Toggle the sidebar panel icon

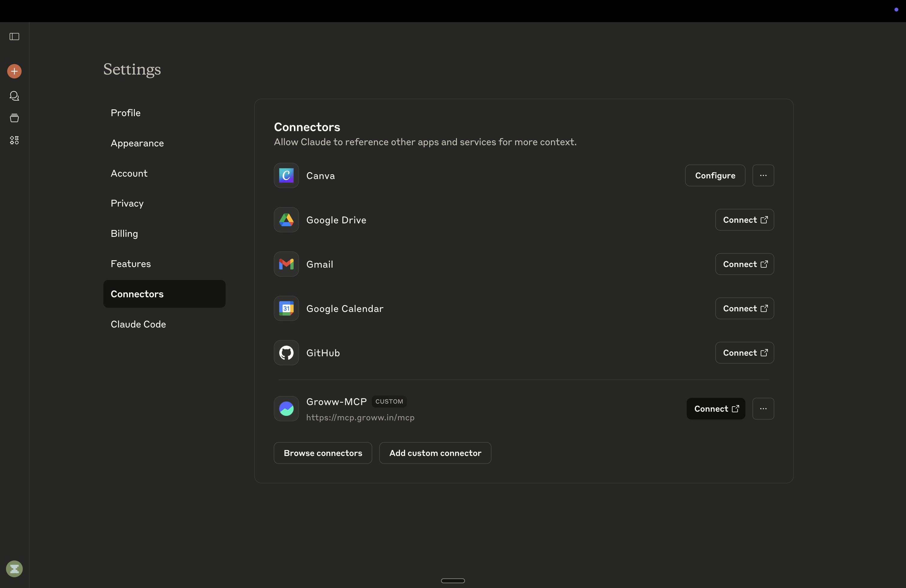click(14, 37)
